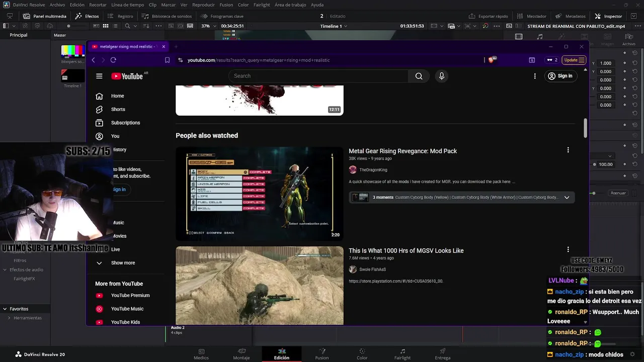
Task: Switch media pool to thumbnail grid view
Action: (x=106, y=26)
